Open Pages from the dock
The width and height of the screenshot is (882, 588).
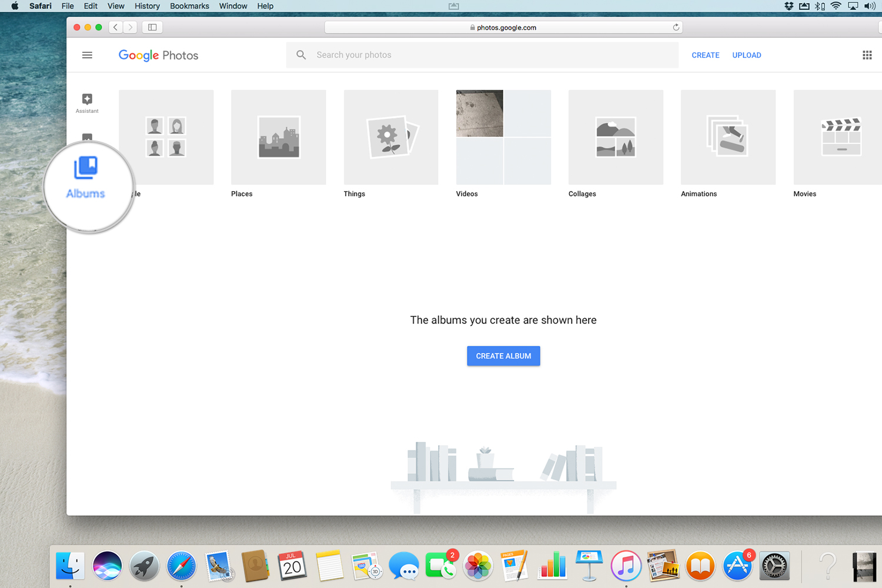click(x=514, y=566)
